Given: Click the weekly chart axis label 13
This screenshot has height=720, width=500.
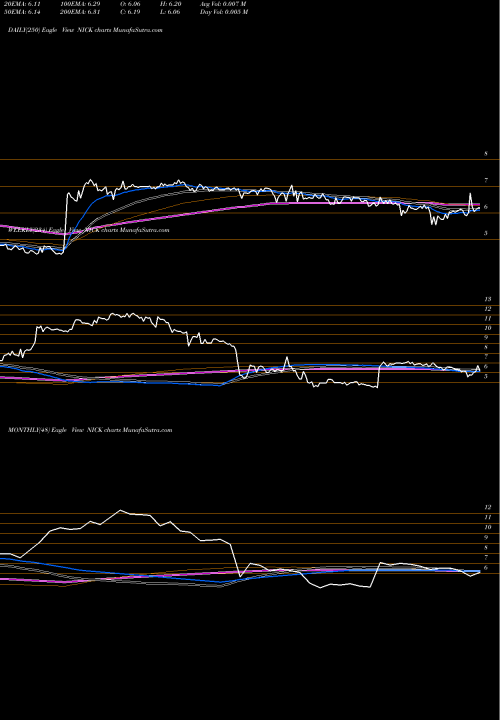Looking at the screenshot, I should (488, 299).
